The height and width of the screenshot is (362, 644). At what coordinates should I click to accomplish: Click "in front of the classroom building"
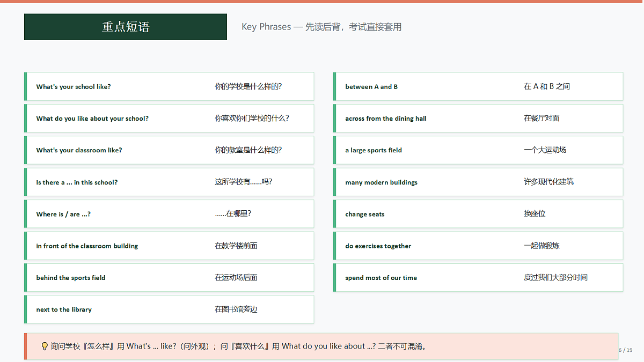point(87,246)
